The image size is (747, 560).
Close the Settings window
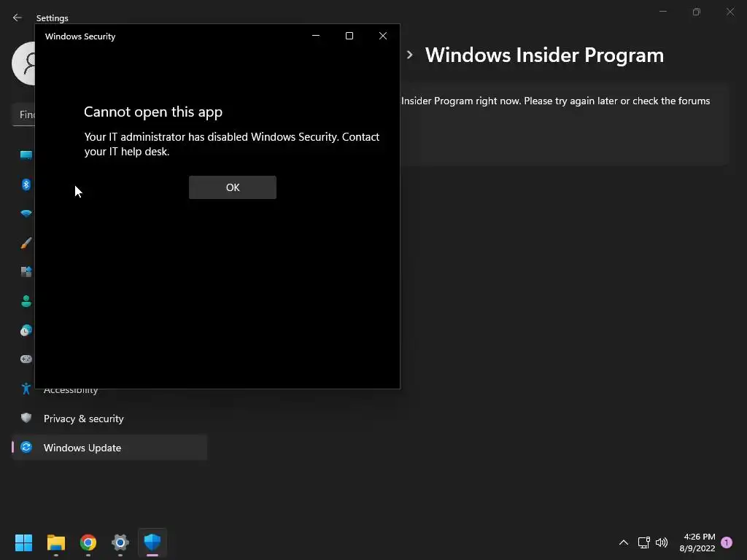(730, 12)
